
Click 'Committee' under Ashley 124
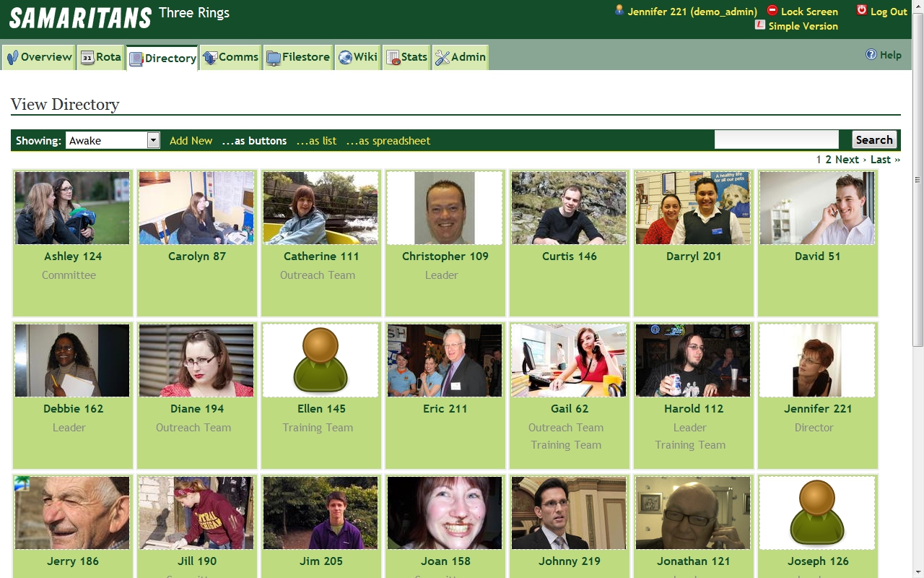(69, 275)
